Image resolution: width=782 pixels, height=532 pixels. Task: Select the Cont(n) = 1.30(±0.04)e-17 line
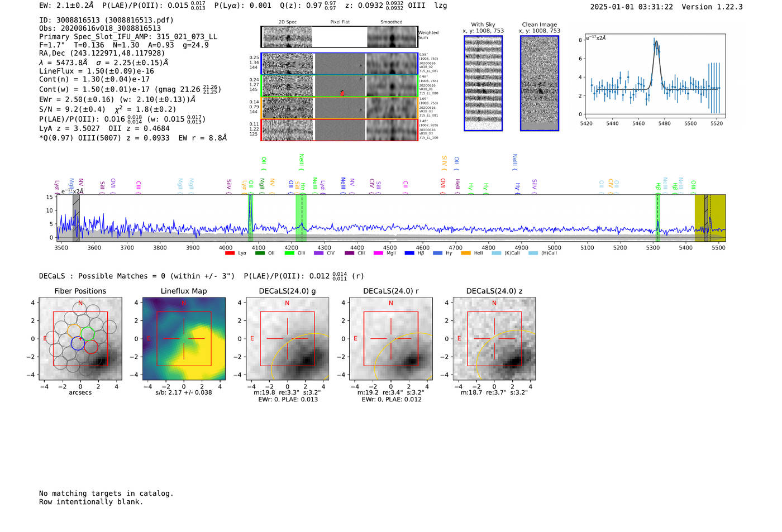(94, 80)
